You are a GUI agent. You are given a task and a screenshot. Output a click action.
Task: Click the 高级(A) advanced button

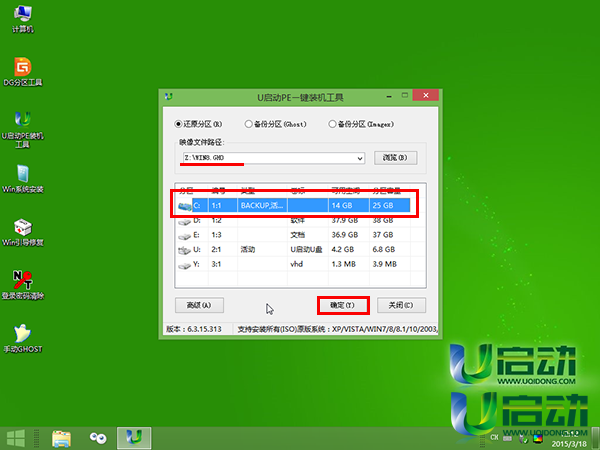point(199,305)
